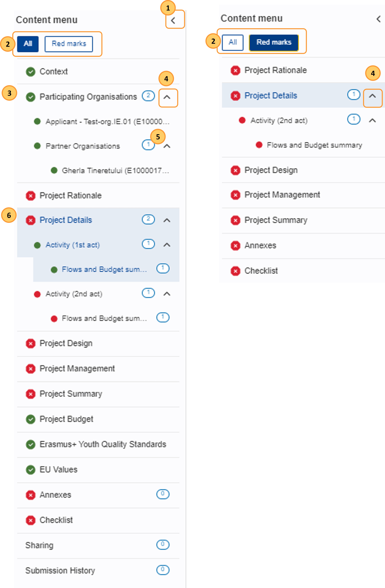Click red cross icon beside Project Summary, right
Viewport: 385px width, 588px height.
pos(235,220)
